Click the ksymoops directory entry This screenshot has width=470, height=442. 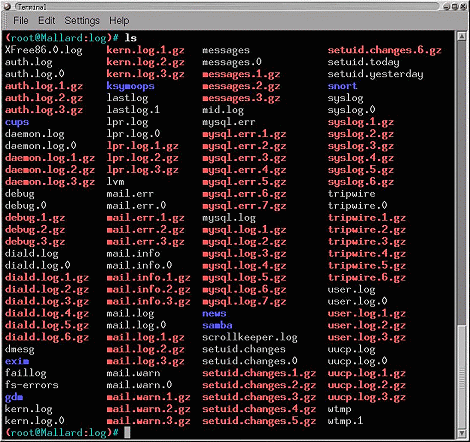tap(130, 86)
